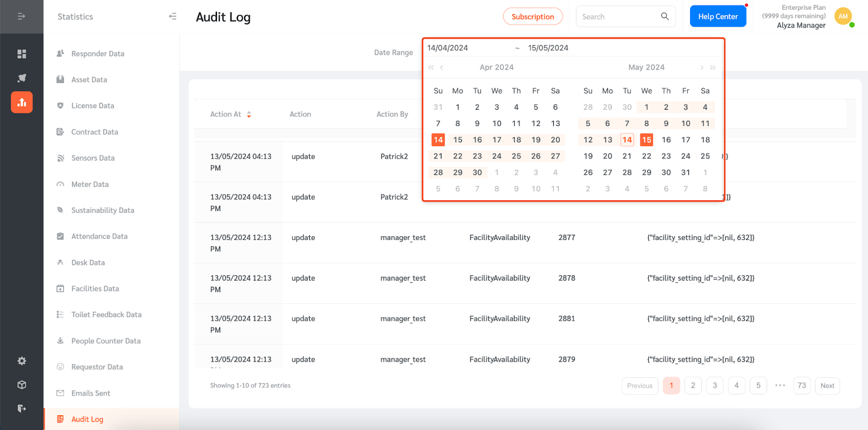
Task: Click the Contract Data icon
Action: click(60, 132)
